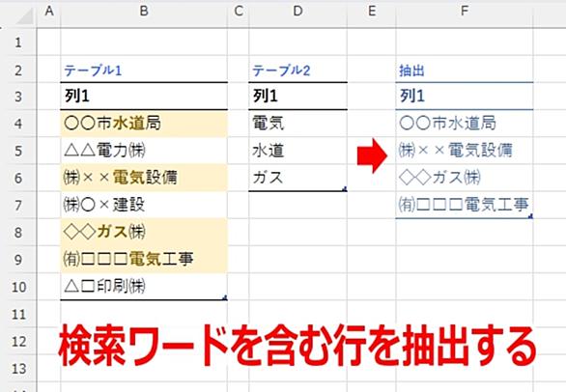Select cell △□印刷㈱
The height and width of the screenshot is (392, 566).
(x=144, y=287)
